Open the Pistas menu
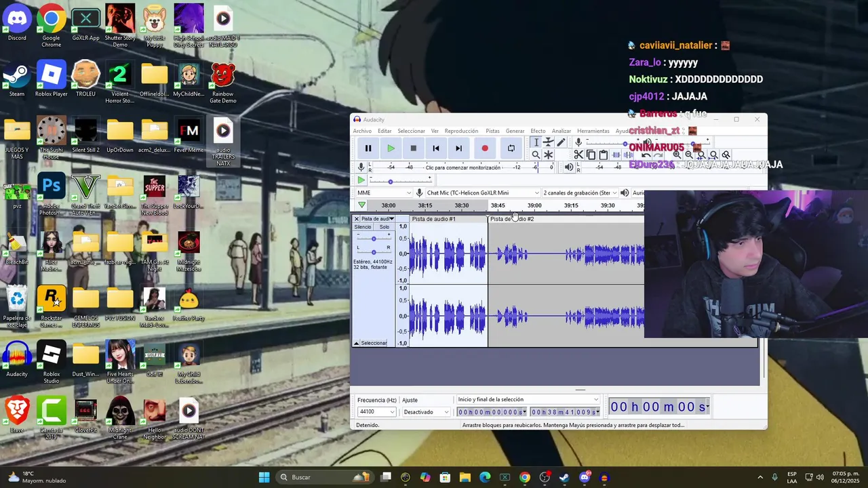The image size is (868, 488). [492, 131]
